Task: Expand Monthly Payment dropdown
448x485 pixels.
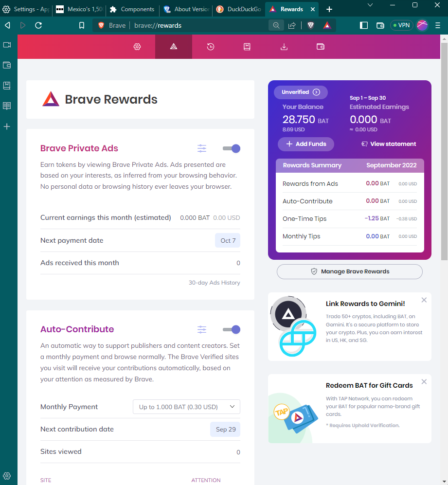Action: 187,407
